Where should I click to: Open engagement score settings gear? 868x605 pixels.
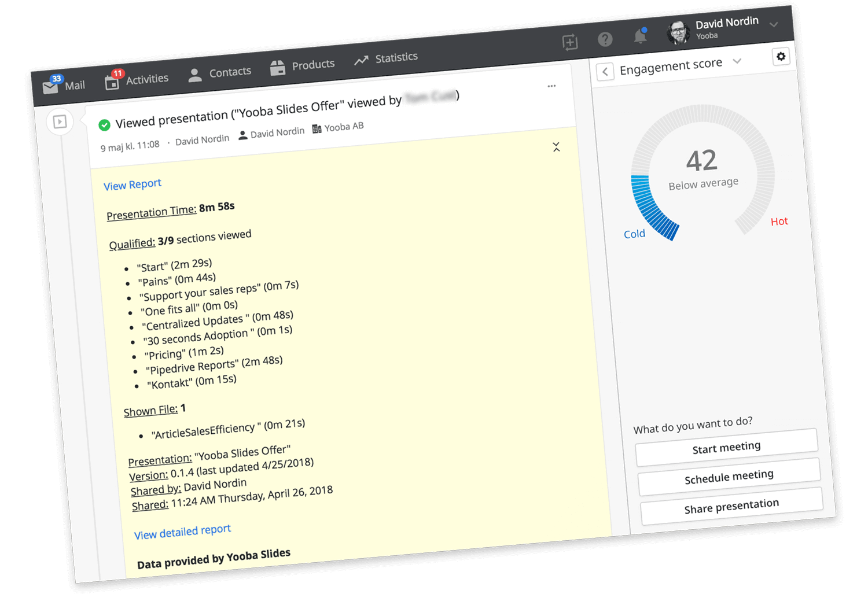pos(781,57)
